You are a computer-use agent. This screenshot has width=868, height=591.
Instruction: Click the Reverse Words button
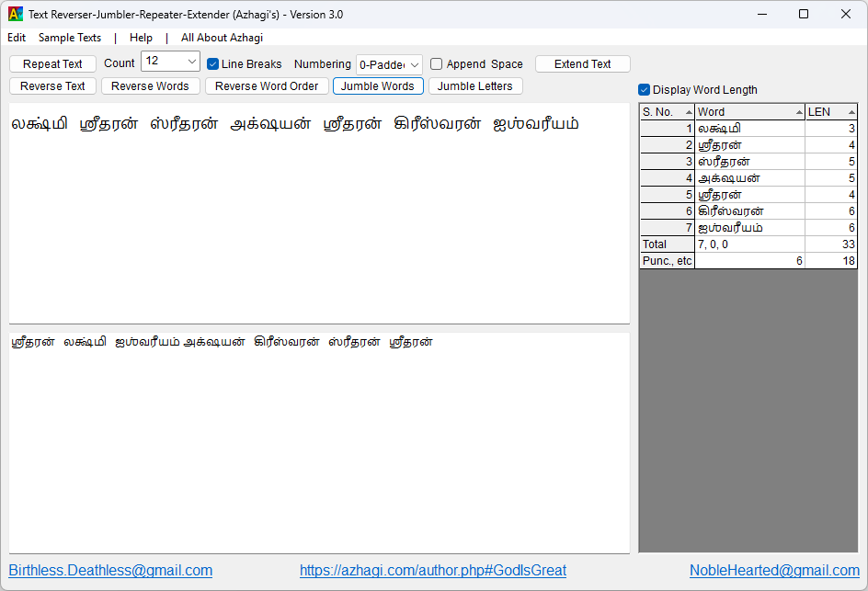point(150,85)
